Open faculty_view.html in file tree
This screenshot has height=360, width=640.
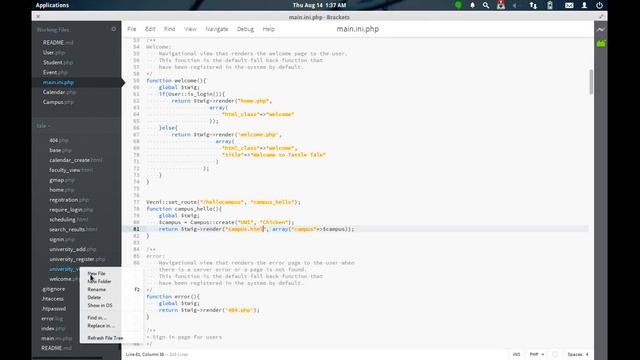[71, 170]
